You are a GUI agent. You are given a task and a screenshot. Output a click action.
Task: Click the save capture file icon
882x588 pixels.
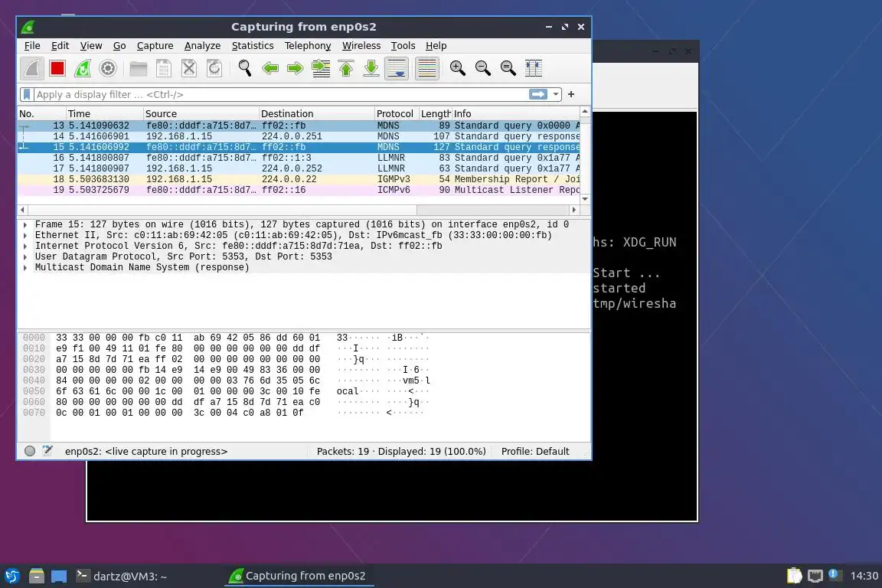164,69
